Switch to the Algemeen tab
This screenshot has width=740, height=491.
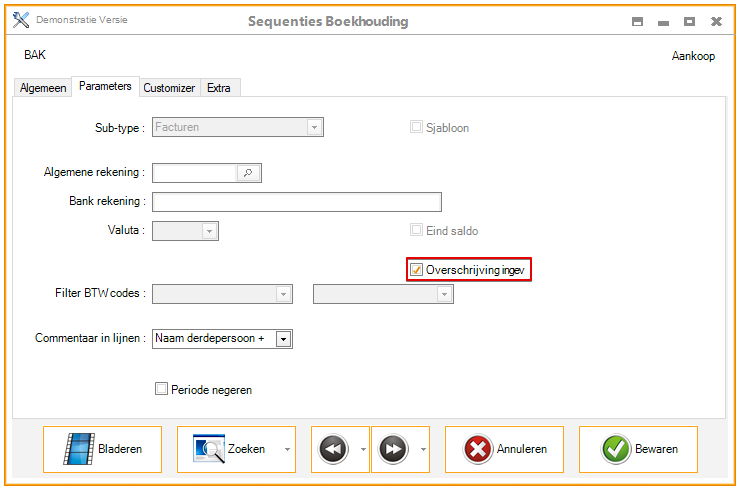[44, 88]
